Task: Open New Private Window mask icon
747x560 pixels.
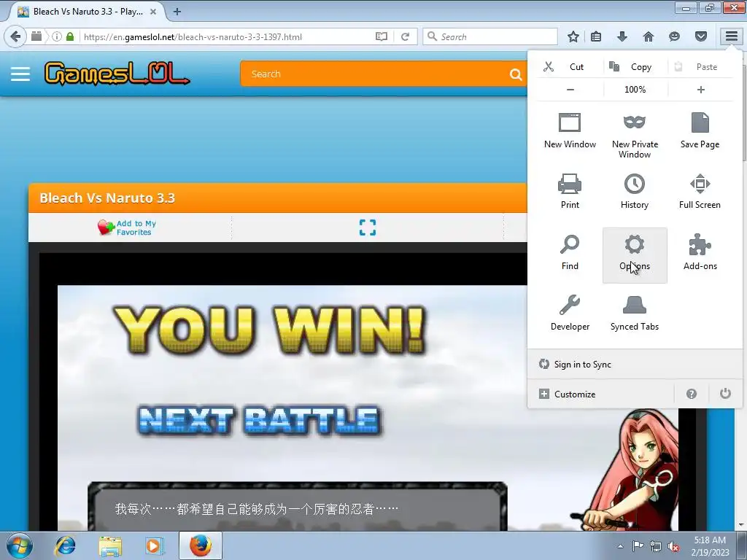Action: point(635,135)
